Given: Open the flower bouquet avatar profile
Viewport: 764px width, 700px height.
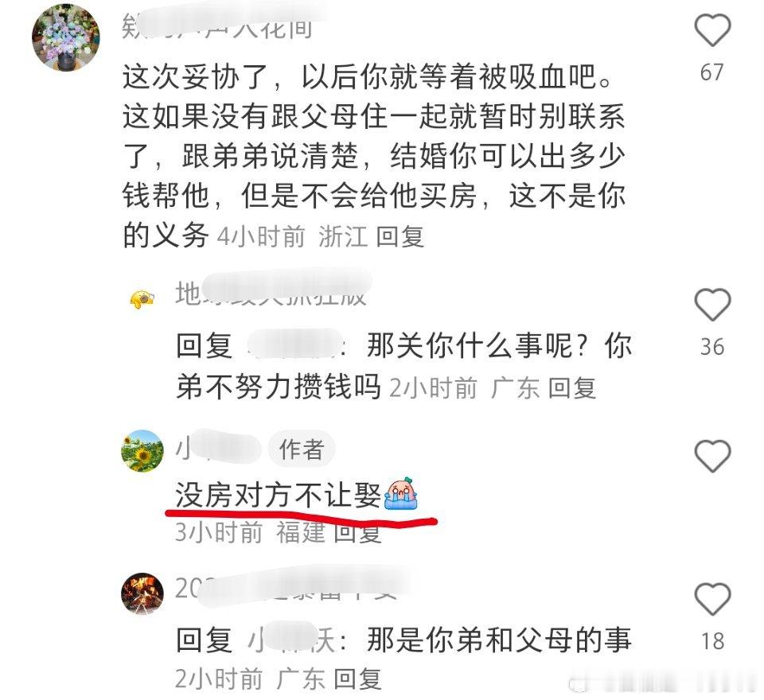Looking at the screenshot, I should pos(66,37).
